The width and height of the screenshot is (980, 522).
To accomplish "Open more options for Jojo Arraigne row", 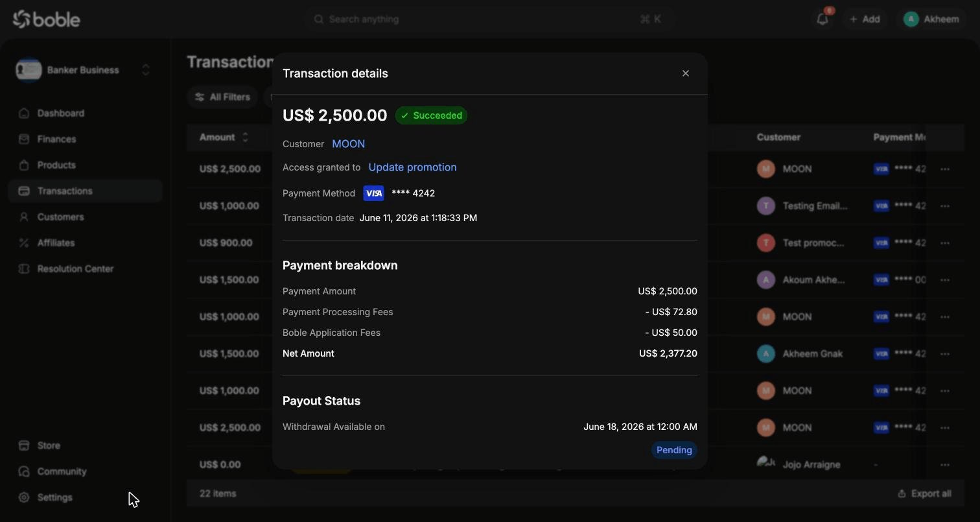I will coord(945,464).
